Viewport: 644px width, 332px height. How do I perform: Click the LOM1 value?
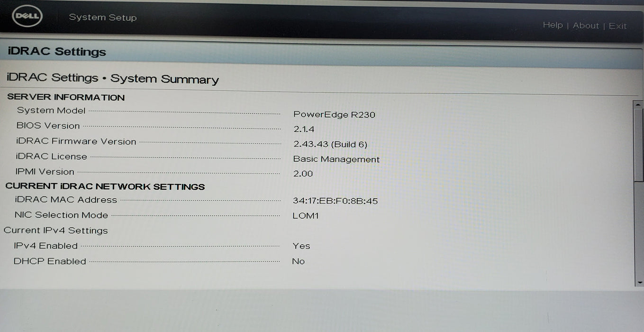pyautogui.click(x=306, y=216)
